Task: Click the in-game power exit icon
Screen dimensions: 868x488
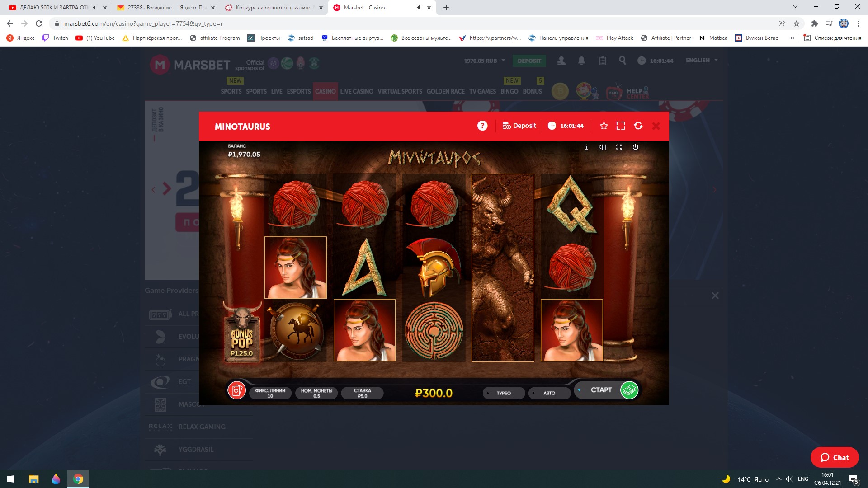Action: point(635,147)
